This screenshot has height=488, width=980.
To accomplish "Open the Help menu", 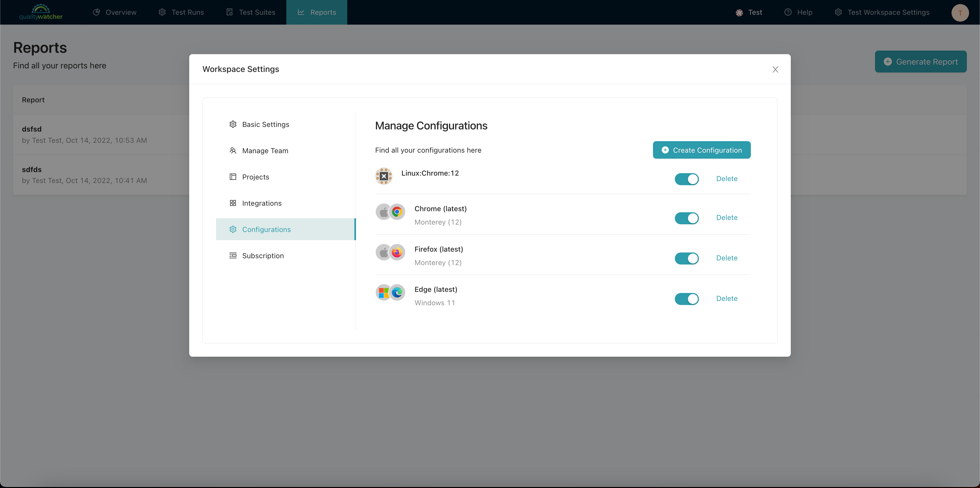I will pos(798,12).
